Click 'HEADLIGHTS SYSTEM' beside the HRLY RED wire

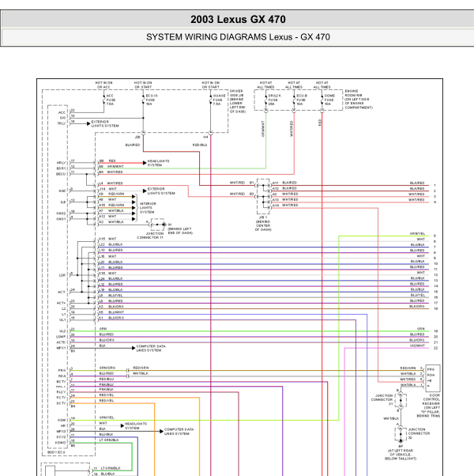(158, 163)
